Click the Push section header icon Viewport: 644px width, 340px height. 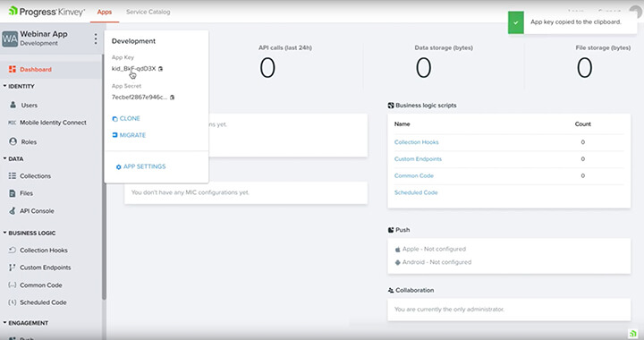click(391, 230)
